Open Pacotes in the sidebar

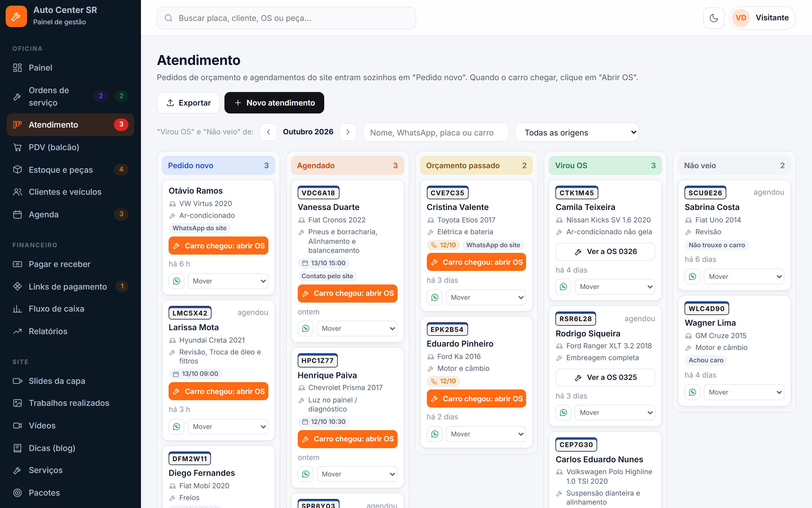(70, 492)
